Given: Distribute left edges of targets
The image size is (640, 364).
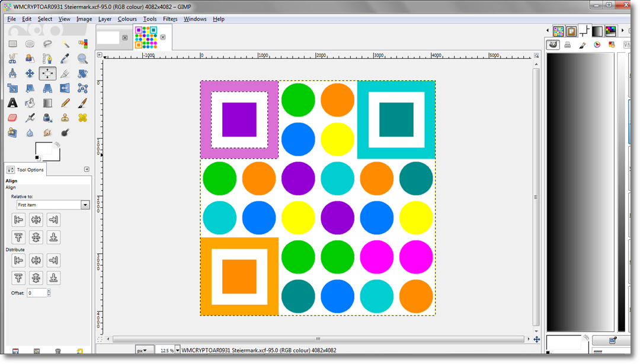Looking at the screenshot, I should [x=18, y=260].
